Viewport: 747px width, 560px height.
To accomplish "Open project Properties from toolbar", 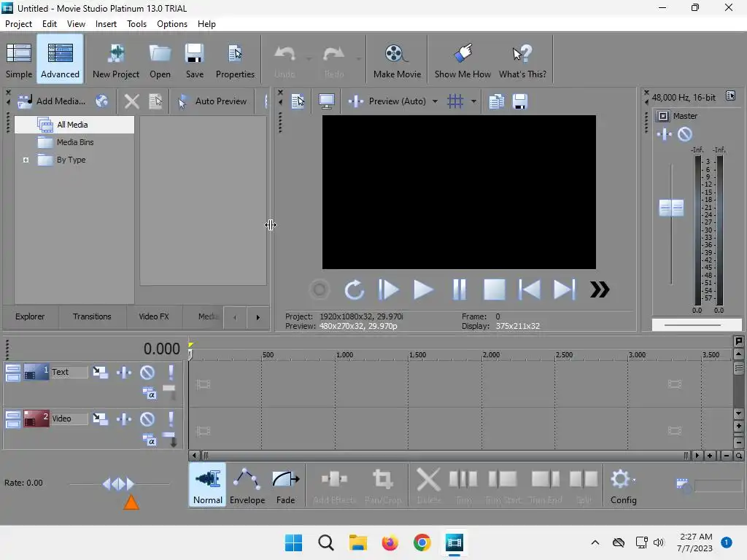I will point(235,61).
